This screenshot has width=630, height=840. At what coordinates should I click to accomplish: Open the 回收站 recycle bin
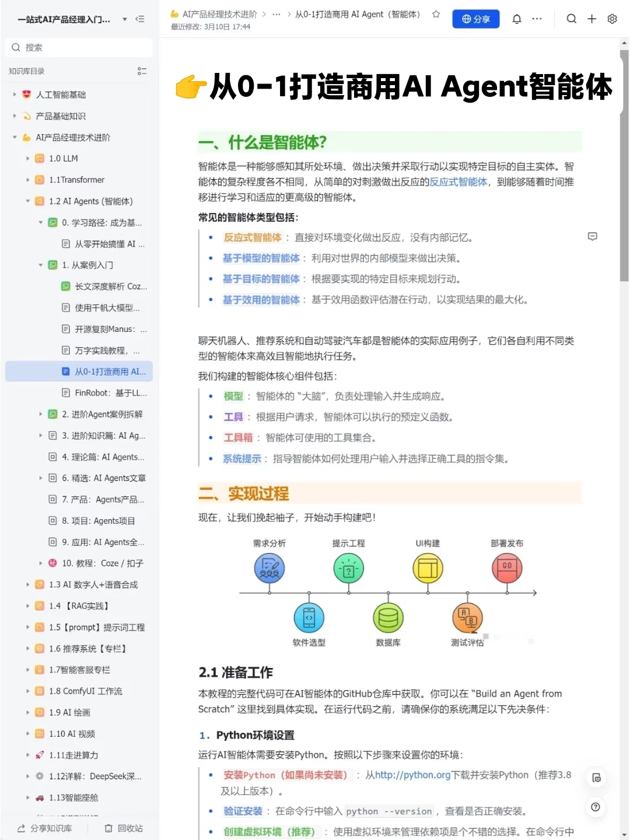click(x=124, y=828)
